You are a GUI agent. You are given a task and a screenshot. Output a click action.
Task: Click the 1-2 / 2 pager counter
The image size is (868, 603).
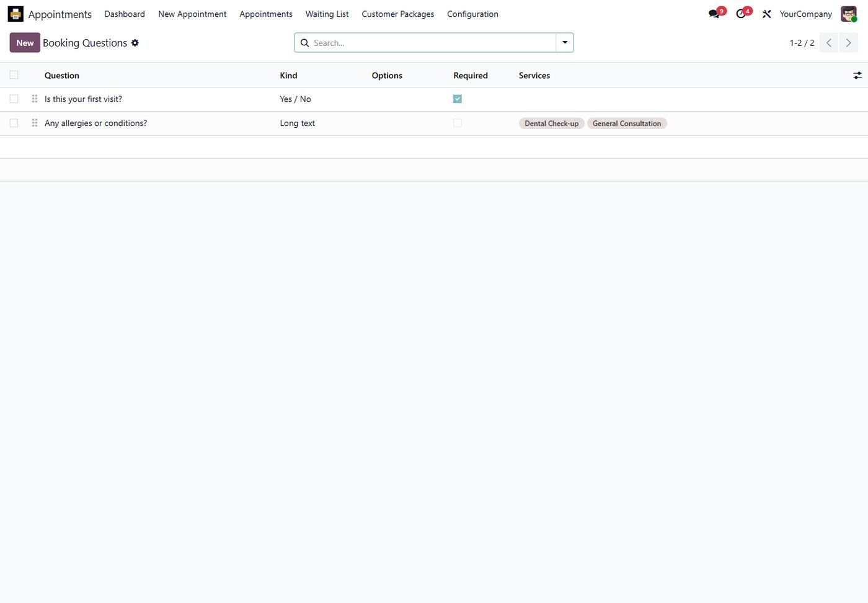[x=802, y=43]
